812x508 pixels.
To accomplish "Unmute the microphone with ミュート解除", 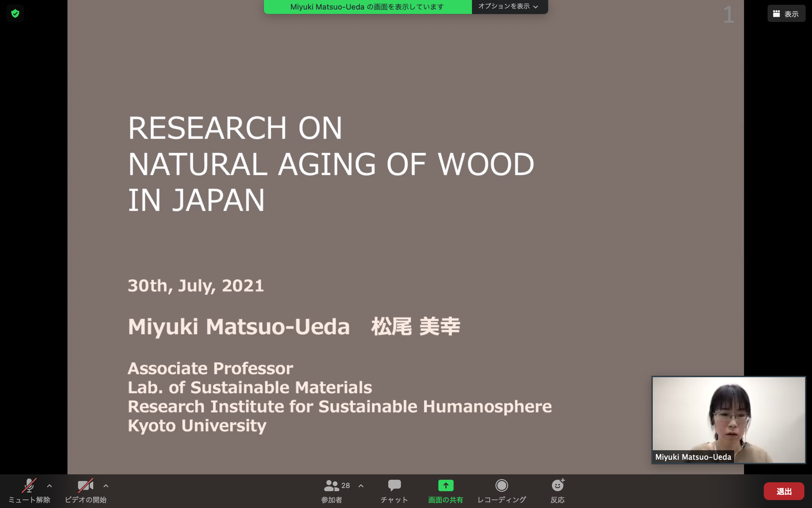I will (x=29, y=491).
